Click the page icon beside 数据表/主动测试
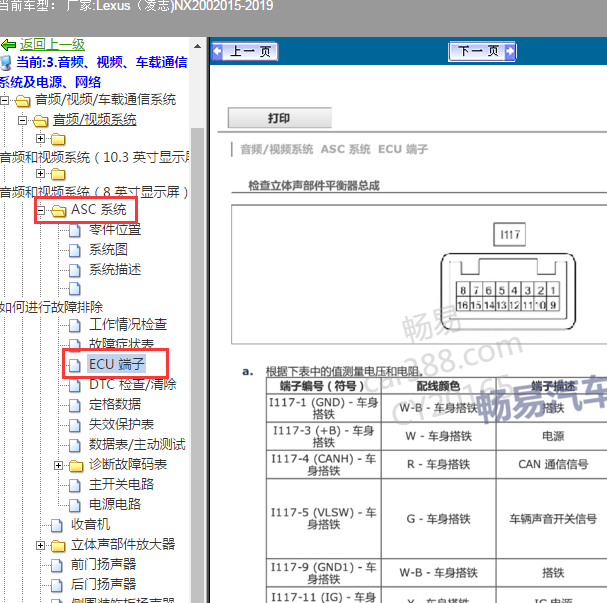607x603 pixels. click(75, 445)
